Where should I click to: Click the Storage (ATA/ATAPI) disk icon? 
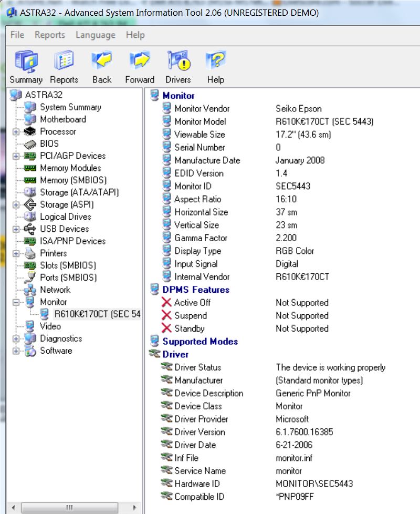(30, 192)
